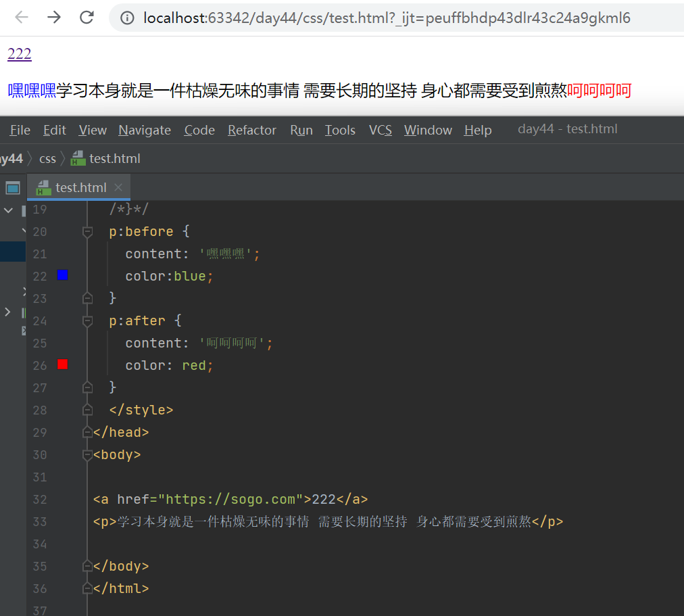Open the 222 hyperlink on page
The width and height of the screenshot is (684, 616).
(x=20, y=53)
